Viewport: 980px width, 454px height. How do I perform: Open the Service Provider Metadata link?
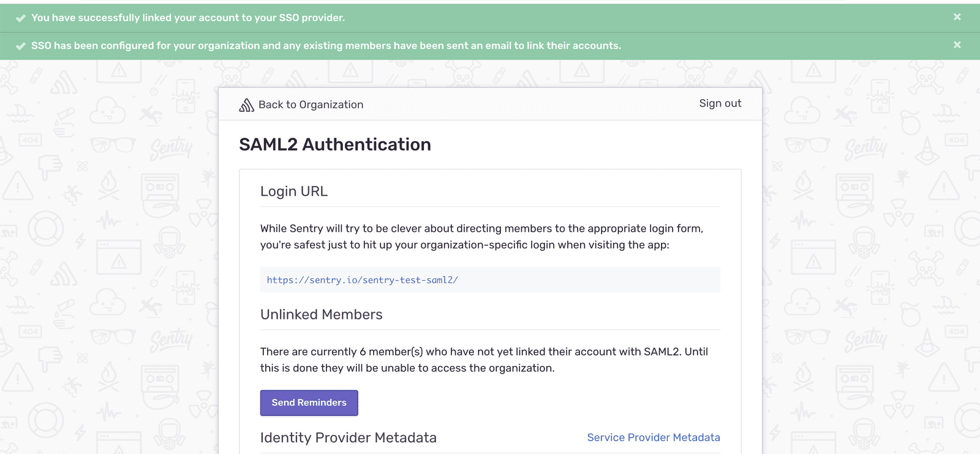[x=653, y=437]
